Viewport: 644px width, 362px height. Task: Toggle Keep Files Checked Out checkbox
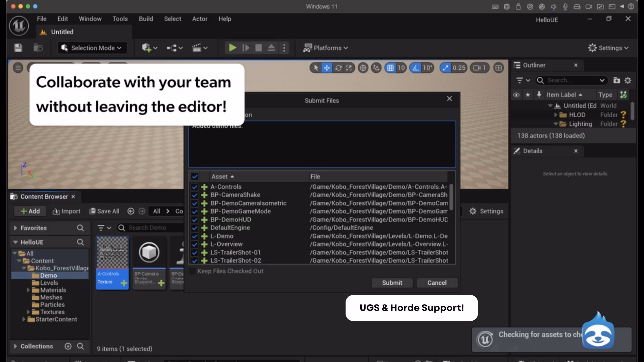coord(192,271)
